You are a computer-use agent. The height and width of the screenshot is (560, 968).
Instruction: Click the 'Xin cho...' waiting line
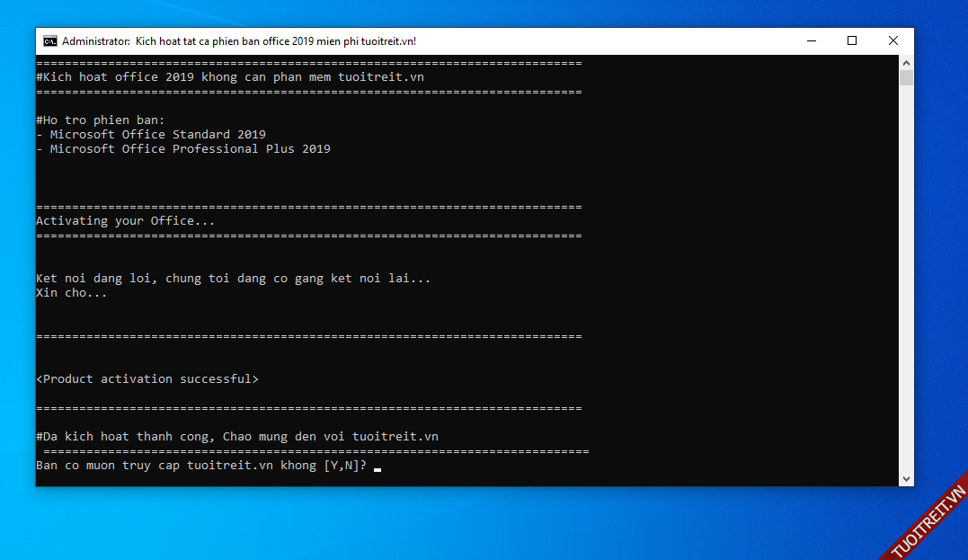point(71,293)
